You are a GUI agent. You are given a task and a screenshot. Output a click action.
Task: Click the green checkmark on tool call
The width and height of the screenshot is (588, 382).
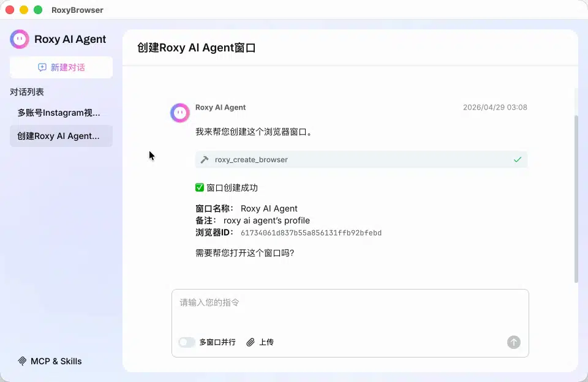coord(518,160)
